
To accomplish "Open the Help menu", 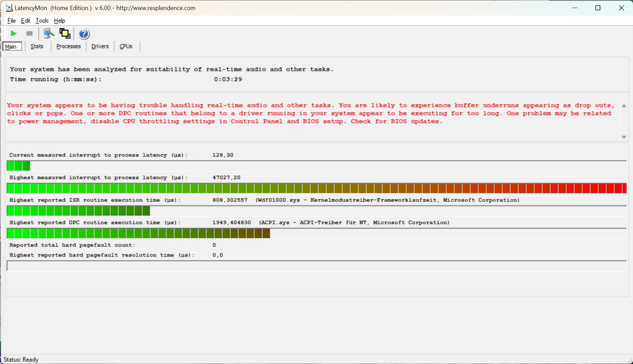I will click(x=60, y=21).
